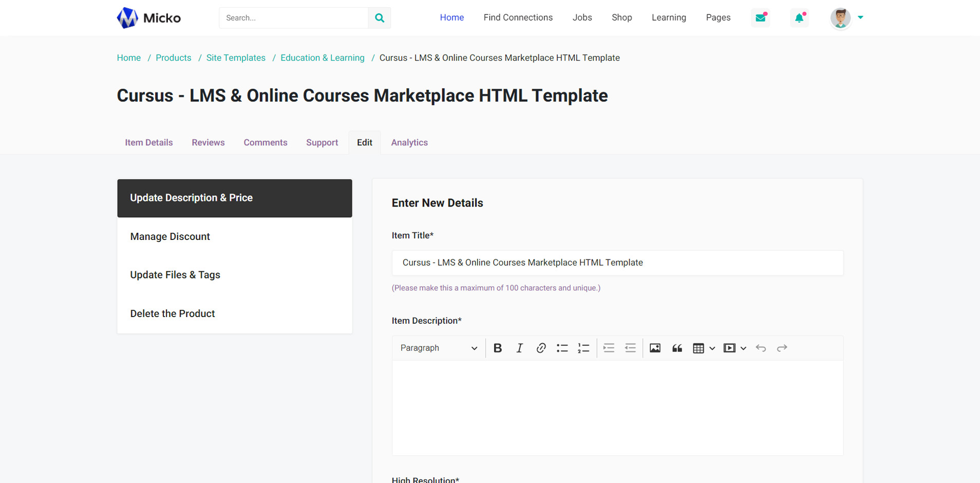The height and width of the screenshot is (483, 980).
Task: Create a bulleted list in editor
Action: [562, 348]
